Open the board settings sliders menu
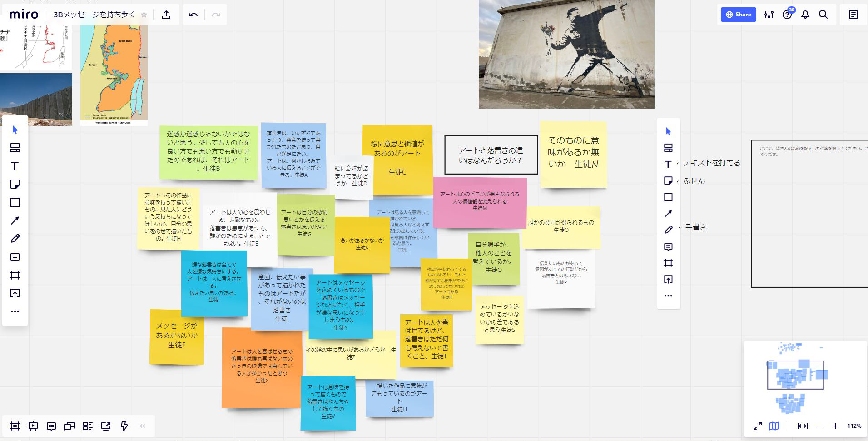 769,15
